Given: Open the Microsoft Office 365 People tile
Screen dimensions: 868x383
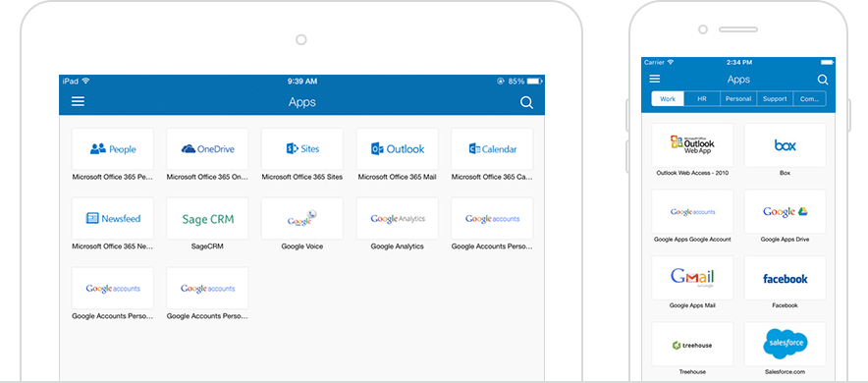Looking at the screenshot, I should coord(113,149).
